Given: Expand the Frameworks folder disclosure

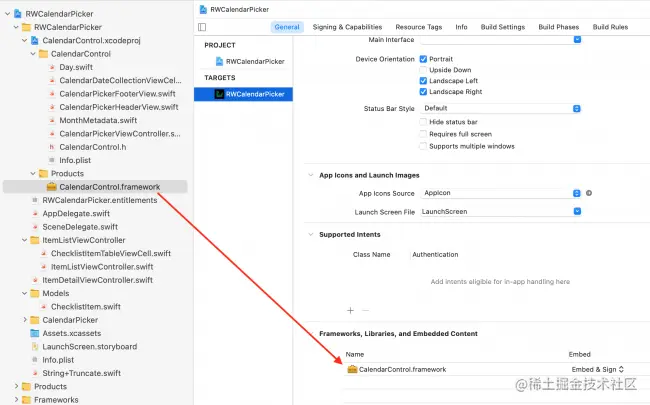Looking at the screenshot, I should click(x=16, y=400).
